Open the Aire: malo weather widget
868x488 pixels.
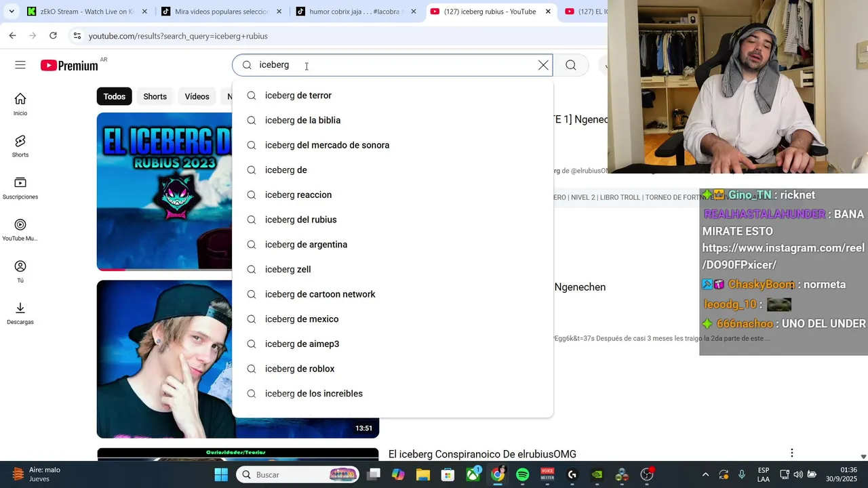pyautogui.click(x=37, y=474)
